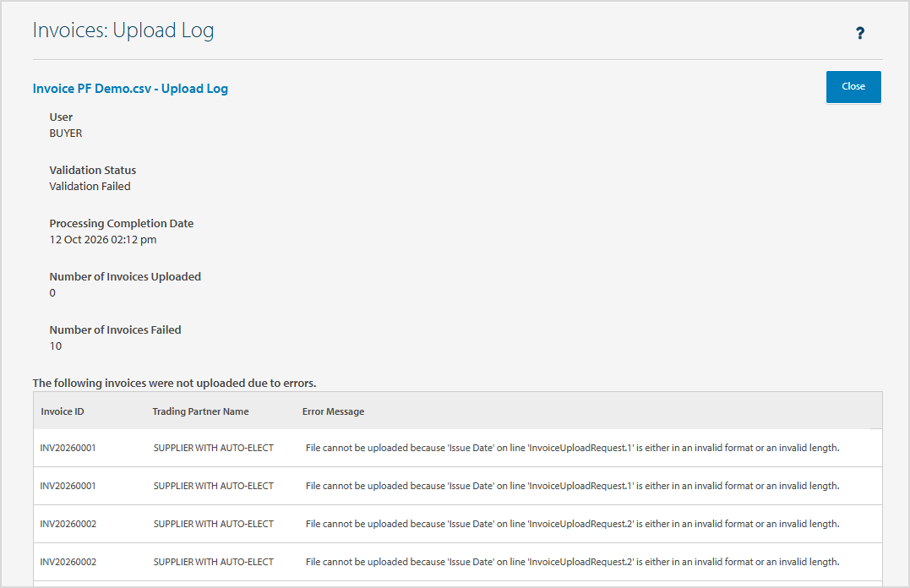The image size is (910, 588).
Task: Click SUPPLIER WITH AUTO-ELECT in the fourth row
Action: point(214,562)
